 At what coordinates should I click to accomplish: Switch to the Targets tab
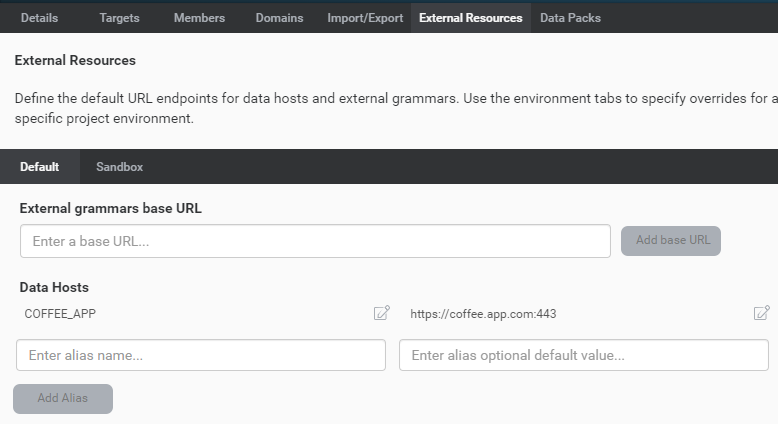click(x=120, y=18)
